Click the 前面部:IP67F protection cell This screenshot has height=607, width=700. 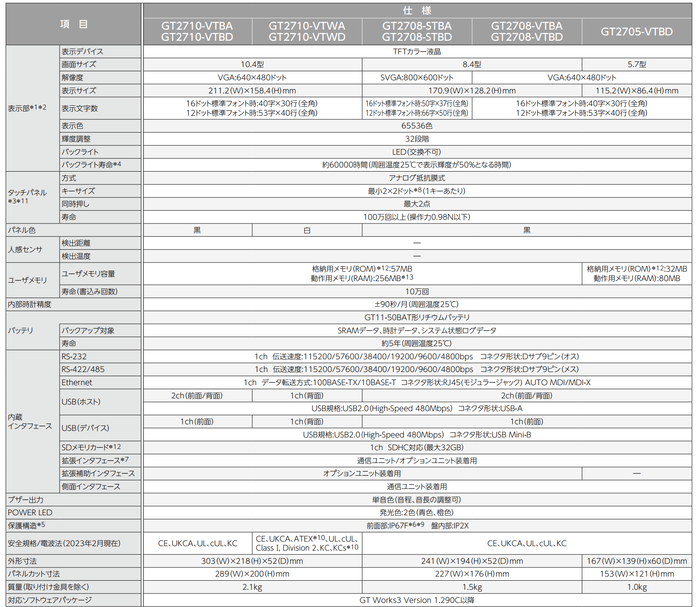coord(417,526)
